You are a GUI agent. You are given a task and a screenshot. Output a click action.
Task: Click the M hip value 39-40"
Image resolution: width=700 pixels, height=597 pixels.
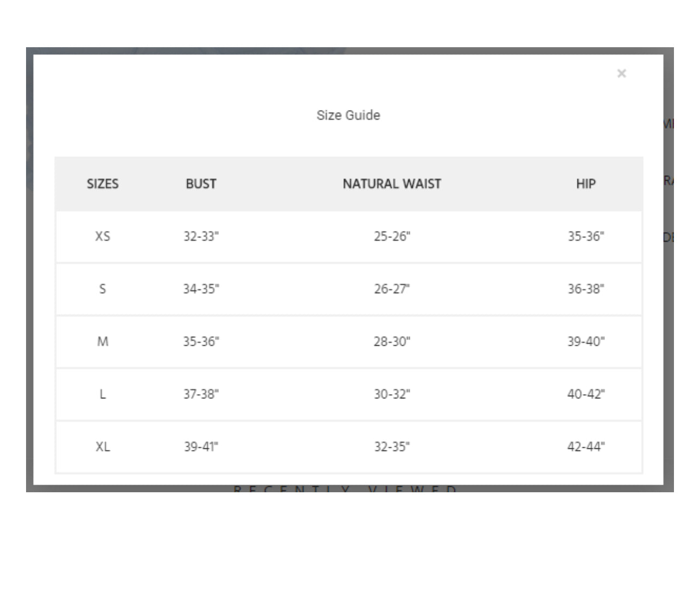(x=586, y=341)
